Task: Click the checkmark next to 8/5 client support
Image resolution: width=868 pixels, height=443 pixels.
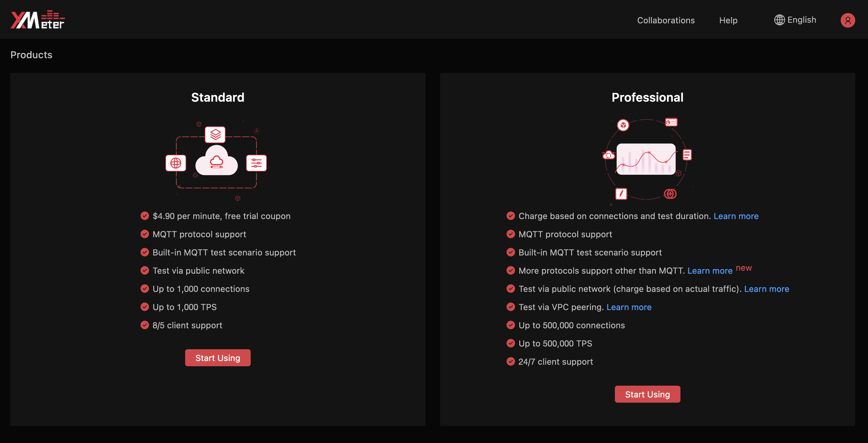Action: [x=145, y=325]
